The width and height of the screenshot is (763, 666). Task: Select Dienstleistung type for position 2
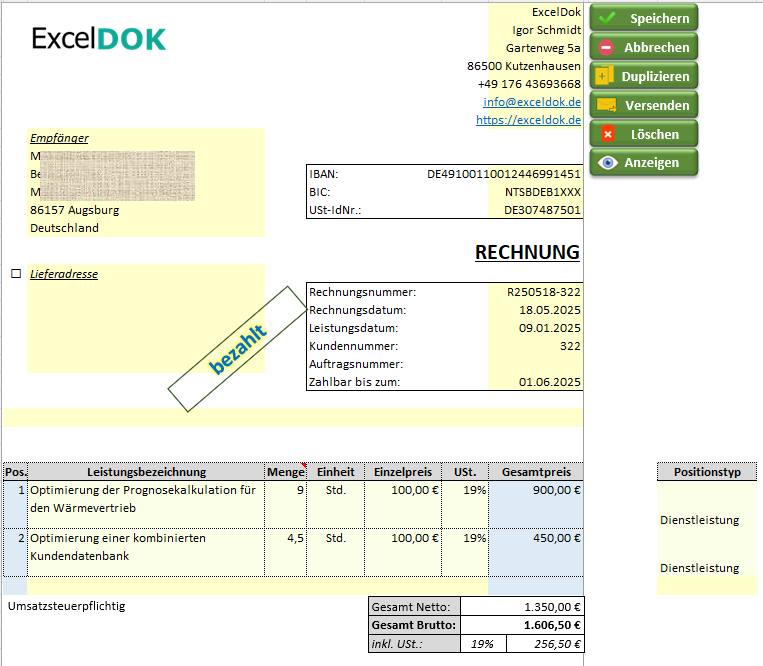click(x=699, y=568)
